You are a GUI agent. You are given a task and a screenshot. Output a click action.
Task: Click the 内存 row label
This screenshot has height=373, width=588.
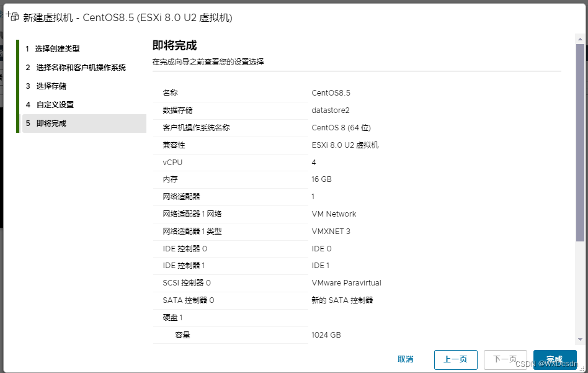tap(170, 179)
